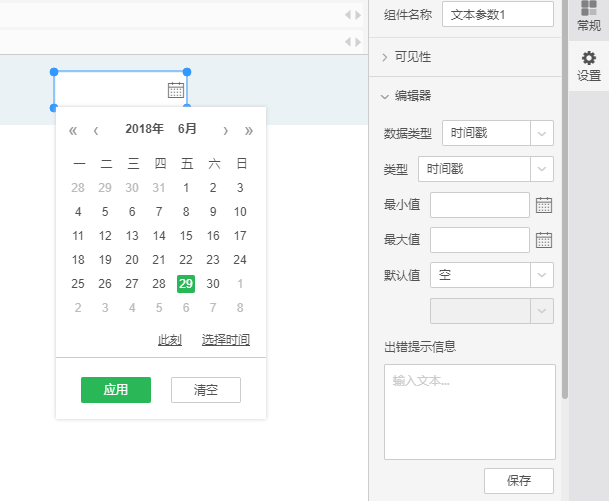Click top row left-right arrows icon
Image resolution: width=609 pixels, height=501 pixels.
(x=353, y=15)
